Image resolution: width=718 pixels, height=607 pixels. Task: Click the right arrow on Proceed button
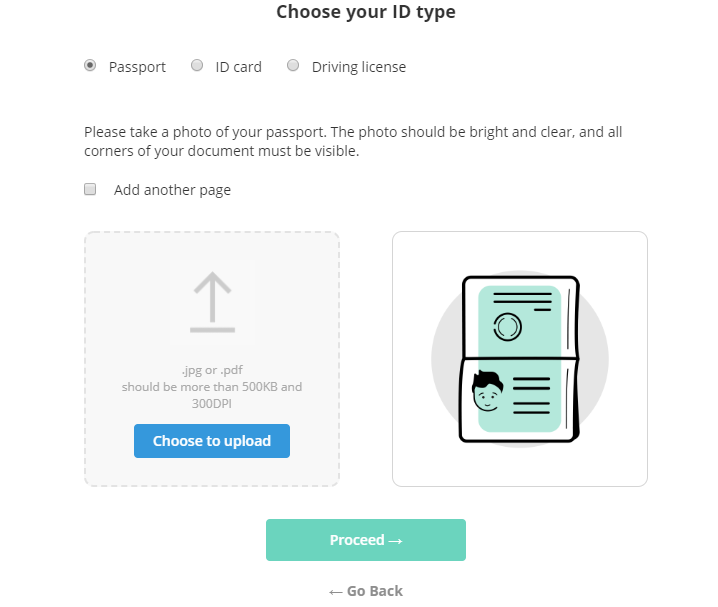[395, 541]
